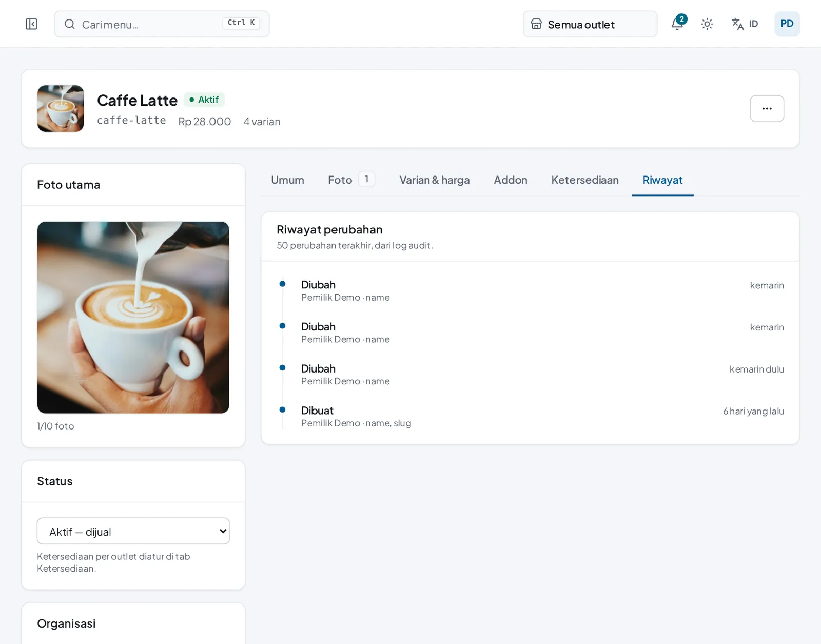Screen dimensions: 821x644
Task: Click the 1/10 foto caption
Action: click(55, 426)
